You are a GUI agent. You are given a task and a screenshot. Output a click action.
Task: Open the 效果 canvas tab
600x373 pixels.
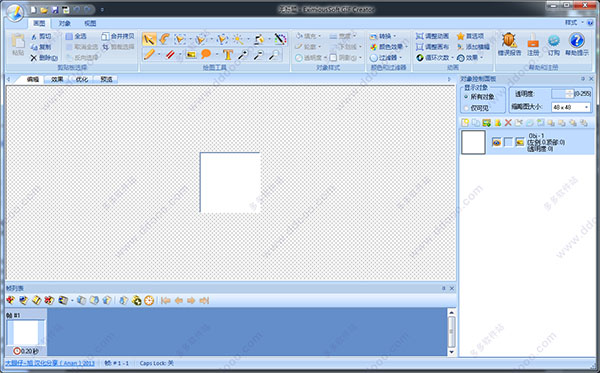tap(57, 80)
